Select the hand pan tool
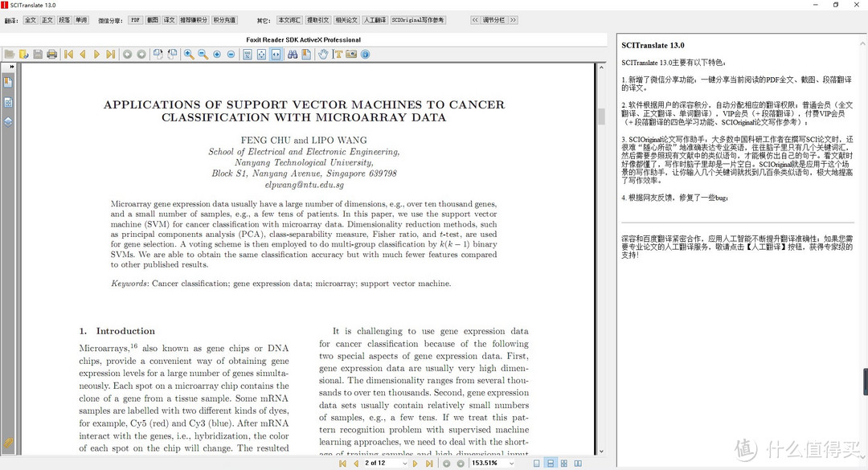The image size is (868, 470). tap(323, 55)
